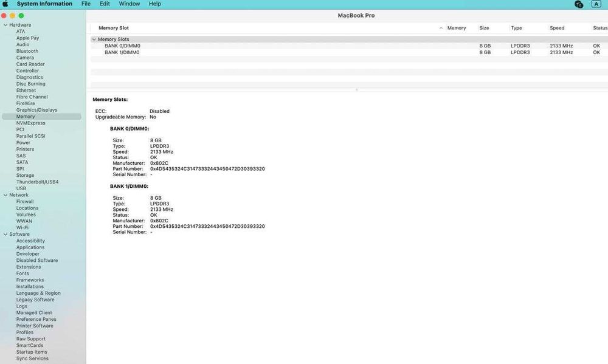608x364 pixels.
Task: Select Controller in the sidebar
Action: 27,71
